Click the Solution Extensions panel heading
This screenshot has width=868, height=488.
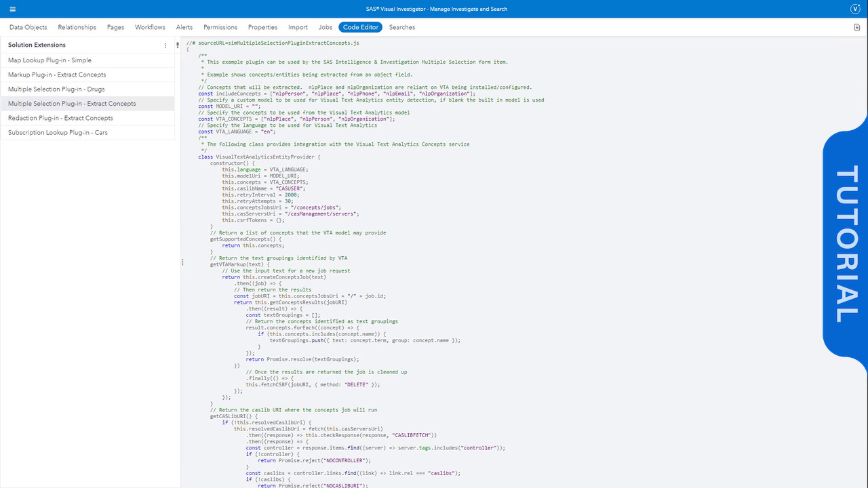(x=37, y=45)
